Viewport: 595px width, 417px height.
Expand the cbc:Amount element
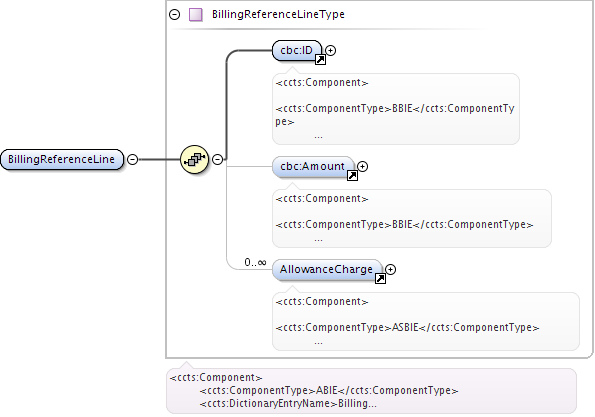362,166
